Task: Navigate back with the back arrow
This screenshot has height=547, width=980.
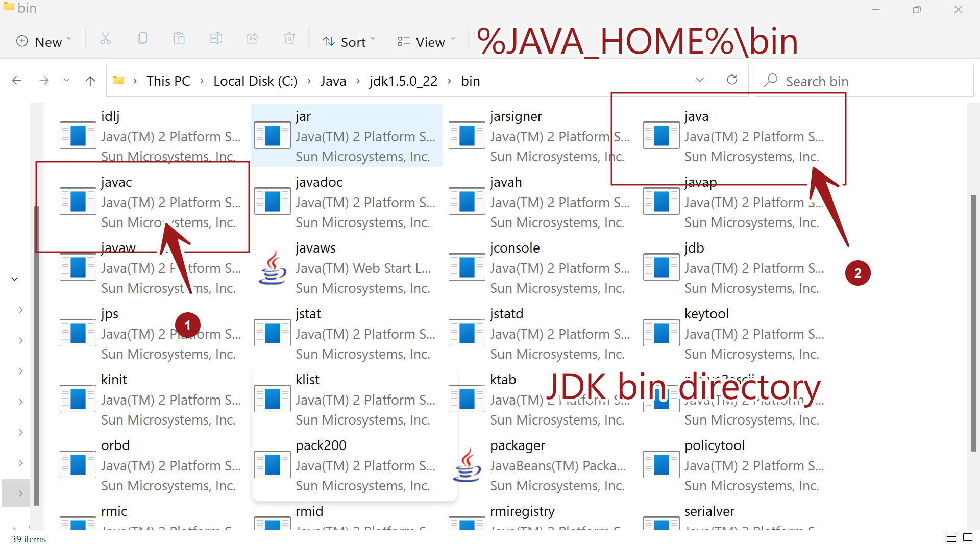Action: pyautogui.click(x=16, y=80)
